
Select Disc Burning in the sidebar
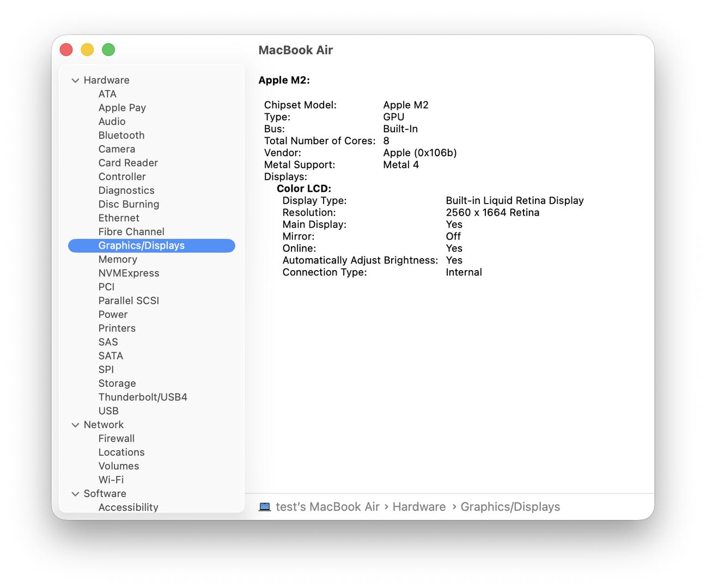[129, 204]
